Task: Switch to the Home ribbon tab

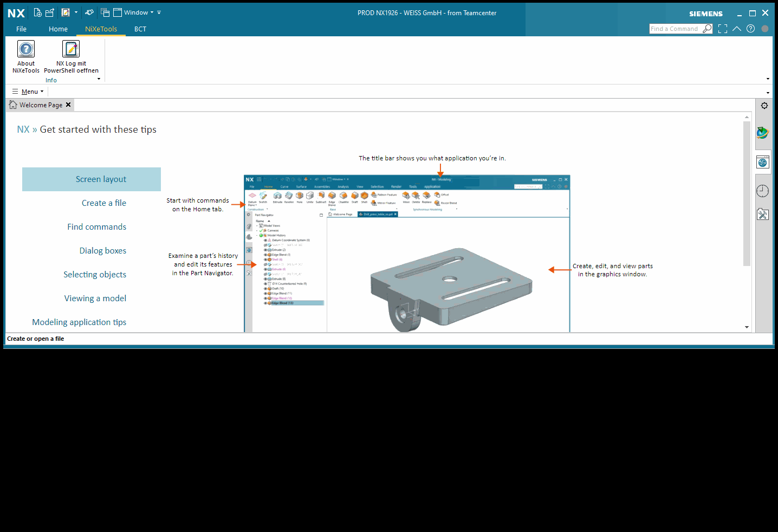Action: [x=58, y=29]
